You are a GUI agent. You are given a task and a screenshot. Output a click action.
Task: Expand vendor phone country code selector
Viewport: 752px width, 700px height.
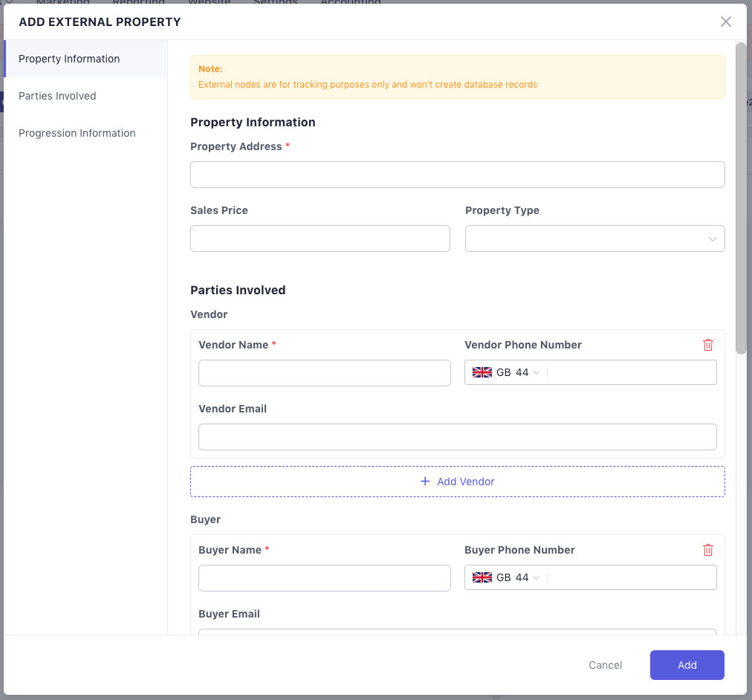(x=536, y=372)
